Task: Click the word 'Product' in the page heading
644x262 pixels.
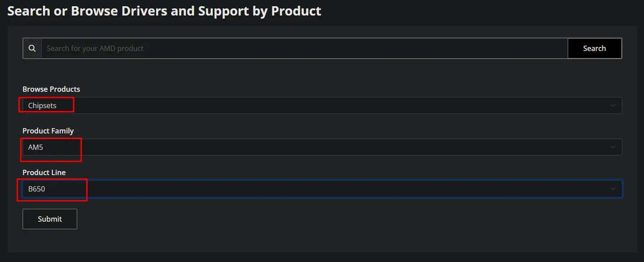Action: click(x=296, y=11)
